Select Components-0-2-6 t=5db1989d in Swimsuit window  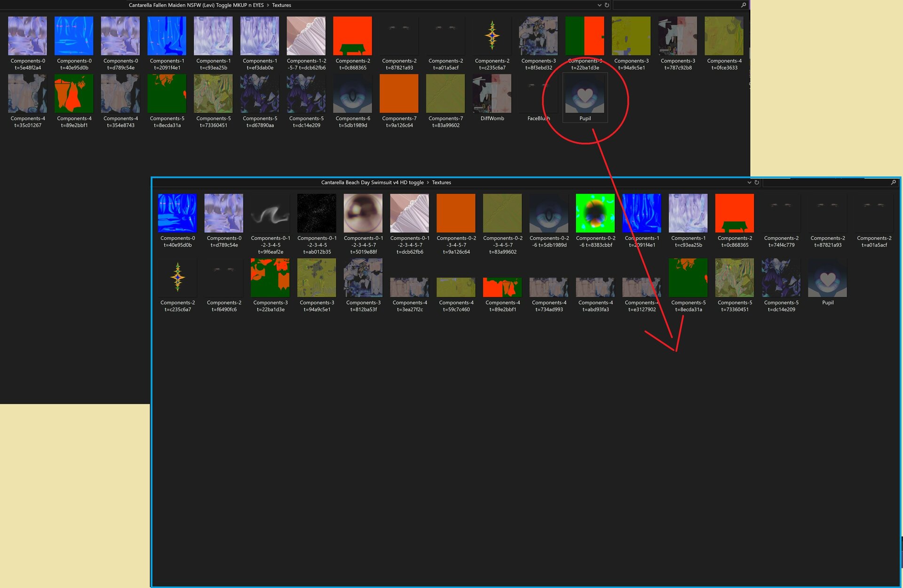point(549,221)
